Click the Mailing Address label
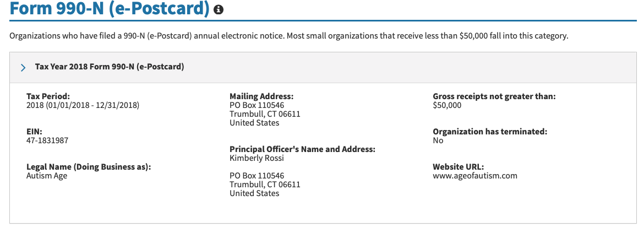Screen dimensions: 644x233 point(261,96)
